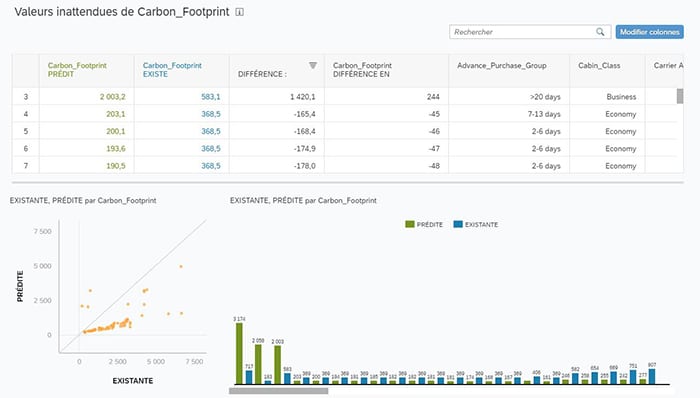Click the Advance_Purchase_Group column header
The width and height of the screenshot is (700, 398).
509,70
